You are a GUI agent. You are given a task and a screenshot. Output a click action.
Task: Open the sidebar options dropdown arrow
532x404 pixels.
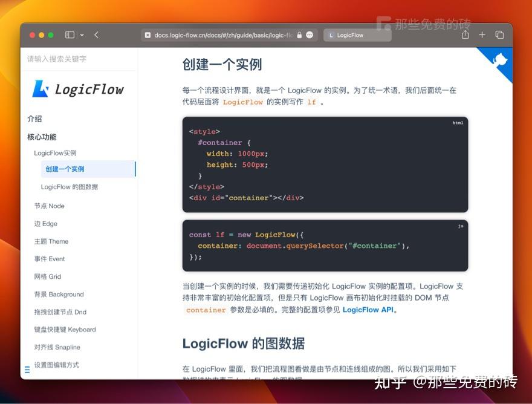[82, 35]
